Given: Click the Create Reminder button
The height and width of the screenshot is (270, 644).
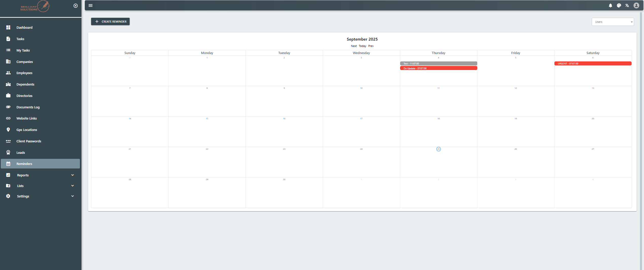Looking at the screenshot, I should 110,22.
